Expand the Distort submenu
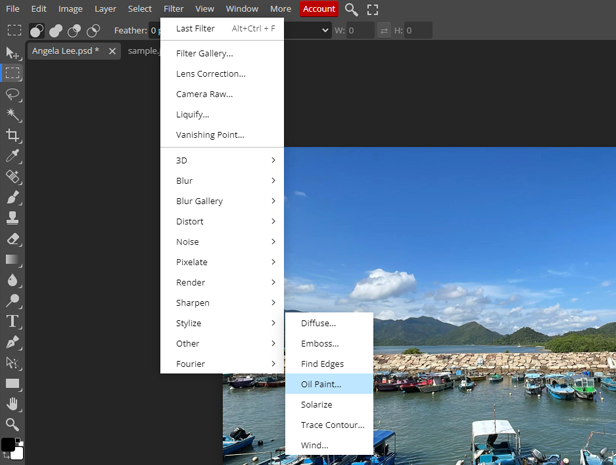The height and width of the screenshot is (465, 616). [x=222, y=222]
